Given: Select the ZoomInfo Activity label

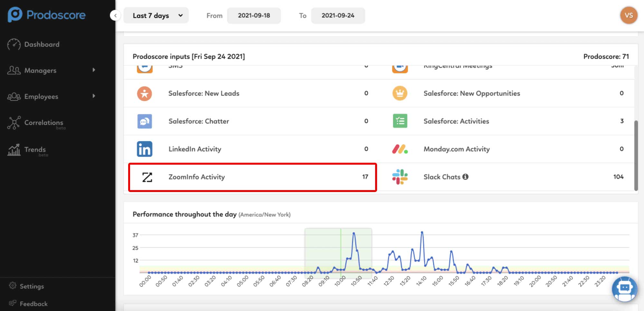Looking at the screenshot, I should [x=197, y=177].
